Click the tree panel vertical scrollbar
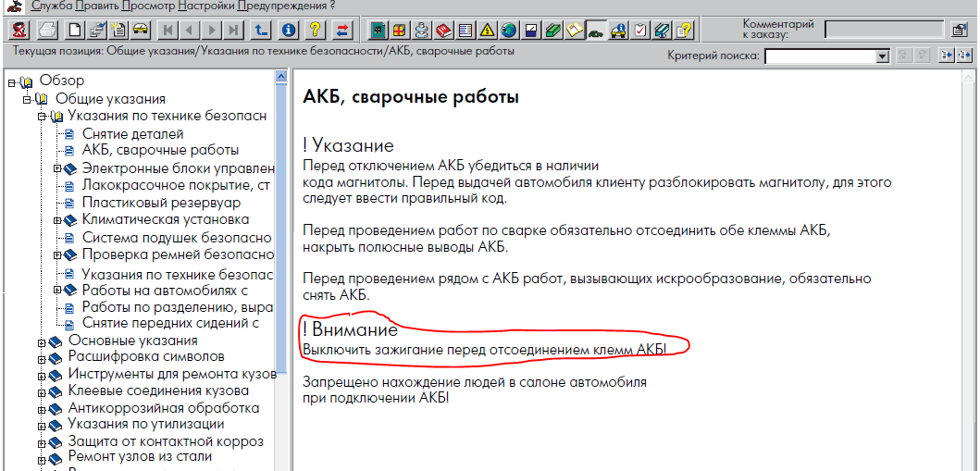This screenshot has height=471, width=980. click(281, 278)
